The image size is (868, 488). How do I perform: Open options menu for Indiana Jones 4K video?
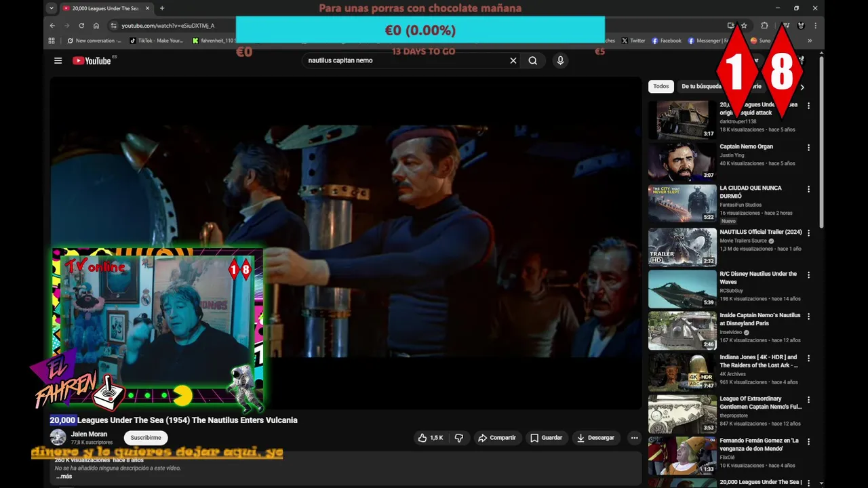tap(808, 358)
